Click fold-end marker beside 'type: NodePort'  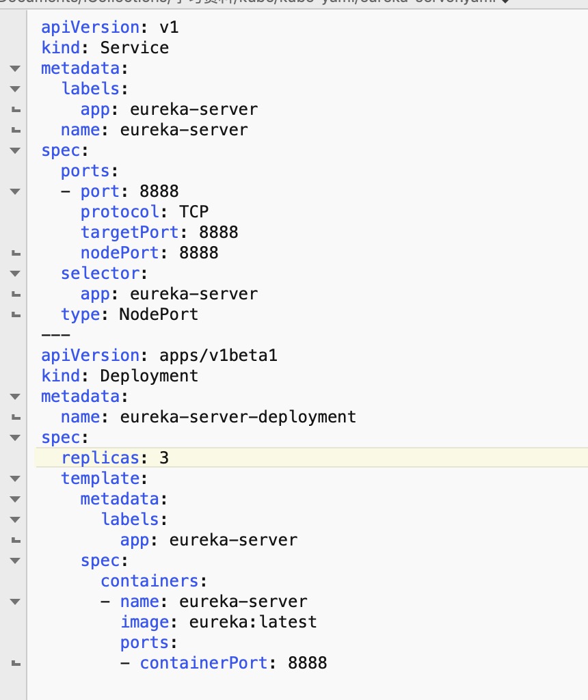[16, 314]
